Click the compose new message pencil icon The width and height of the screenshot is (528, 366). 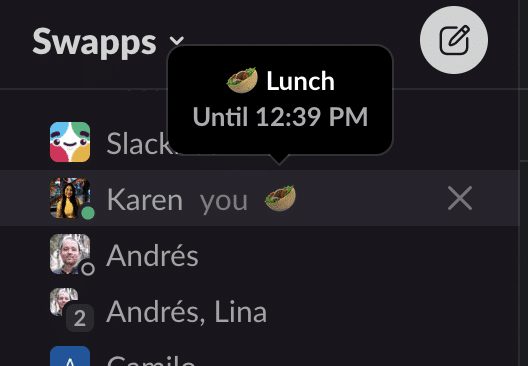tap(454, 40)
